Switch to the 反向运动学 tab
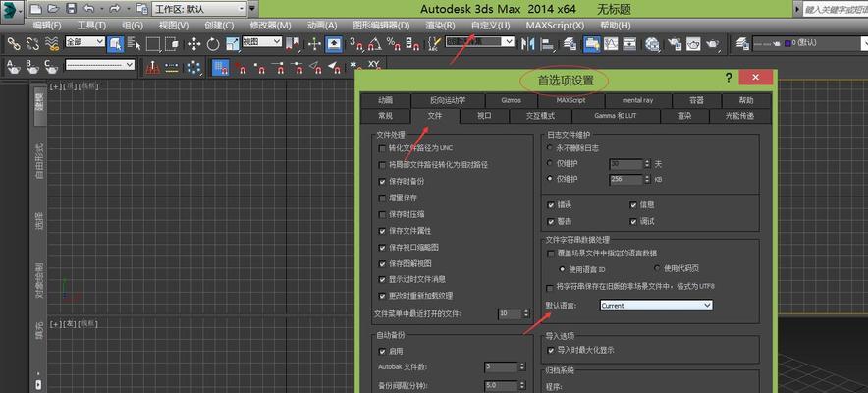 pos(448,100)
